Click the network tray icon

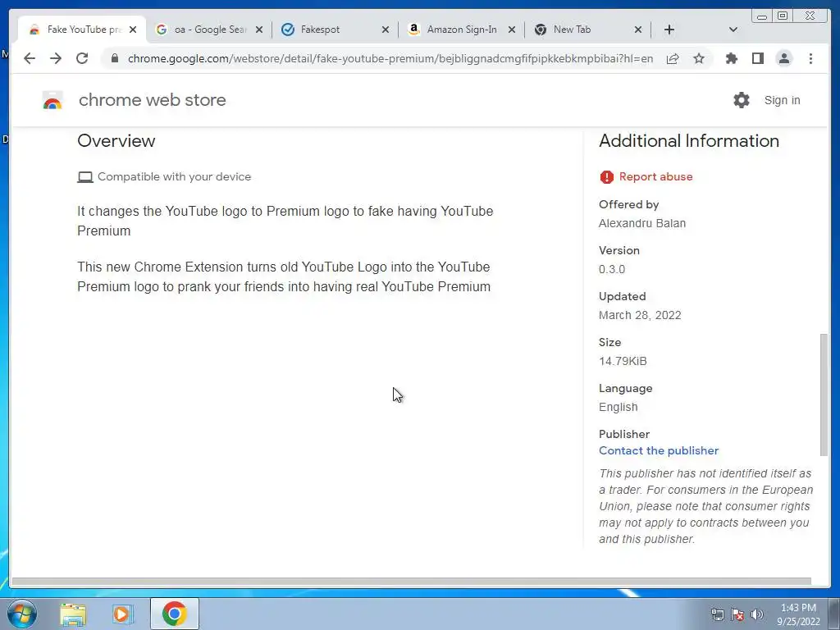click(717, 614)
